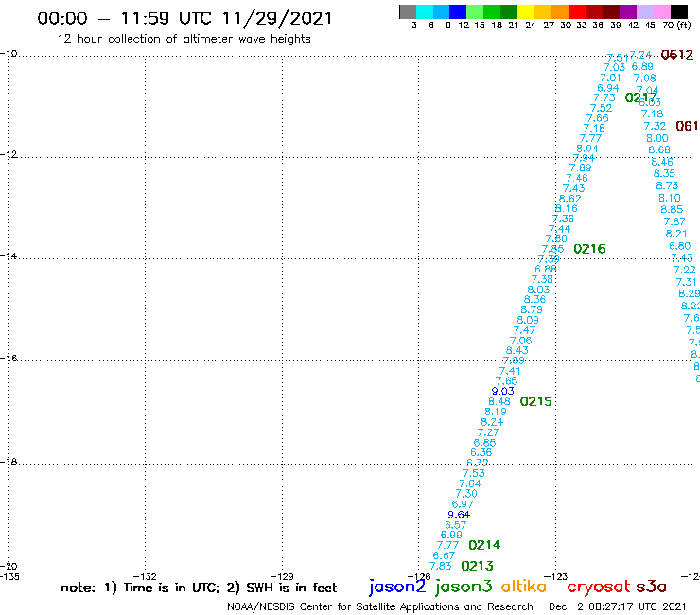
Task: Click the NOAA/NESDIS Center footer credit
Action: (x=380, y=606)
